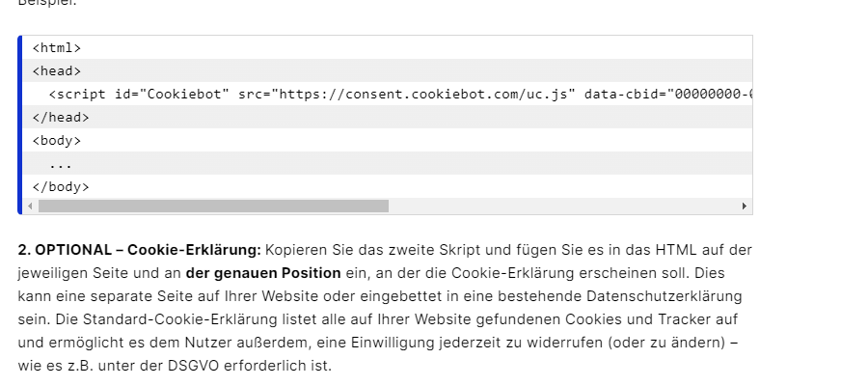Screen dimensions: 868x386
Task: Click the horizontal scrollbar thumb in code block
Action: click(212, 207)
